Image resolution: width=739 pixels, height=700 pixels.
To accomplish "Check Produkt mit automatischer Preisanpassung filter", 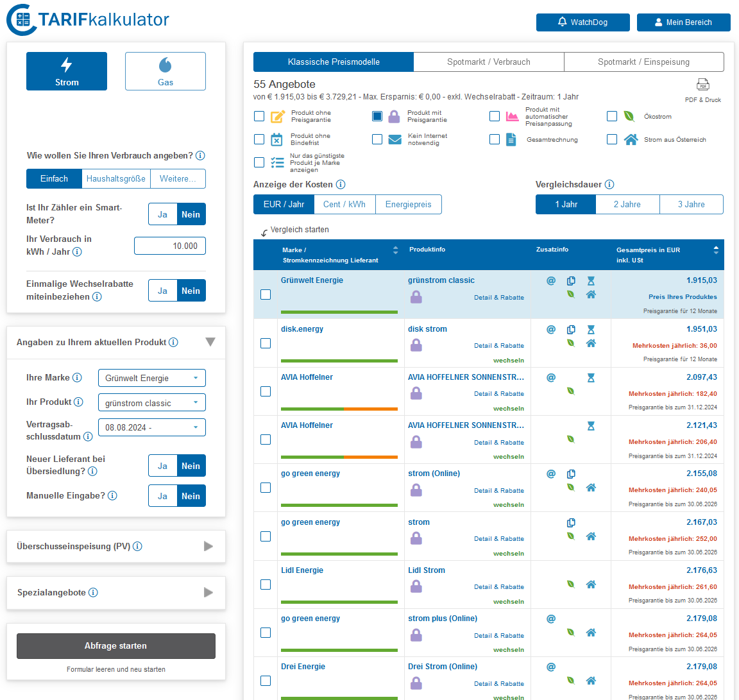I will (x=495, y=116).
